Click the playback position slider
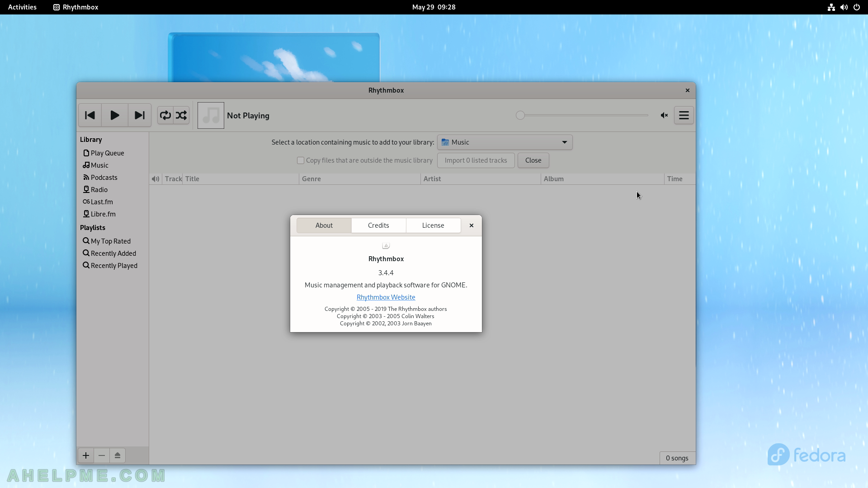 (582, 115)
